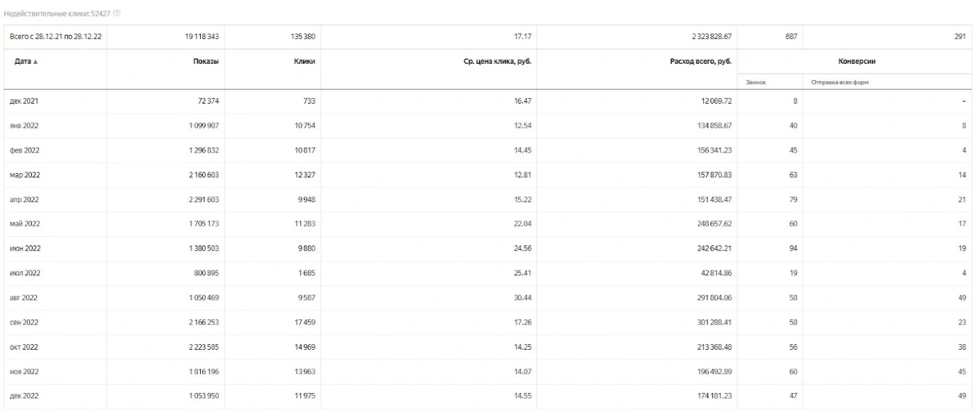Select the дек 2021 row

point(23,101)
